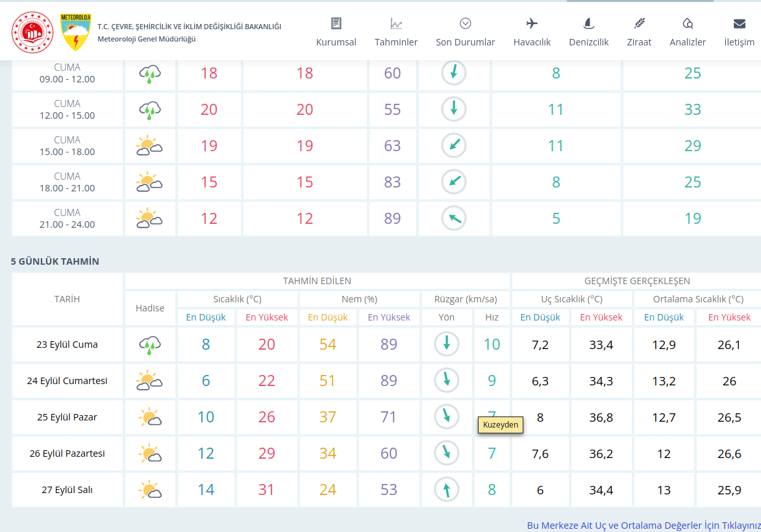Expand the Son Durumlar chevron icon
The width and height of the screenshot is (761, 532).
[465, 24]
